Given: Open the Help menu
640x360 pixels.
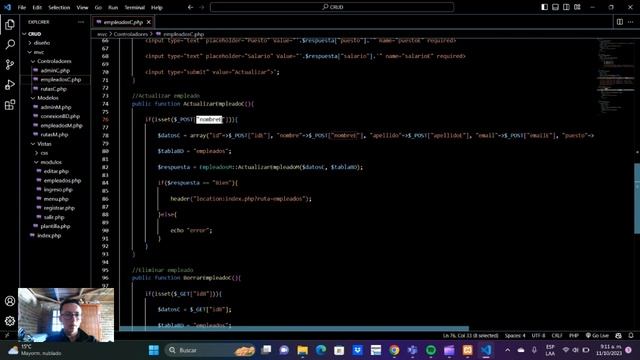Looking at the screenshot, I should [x=157, y=7].
